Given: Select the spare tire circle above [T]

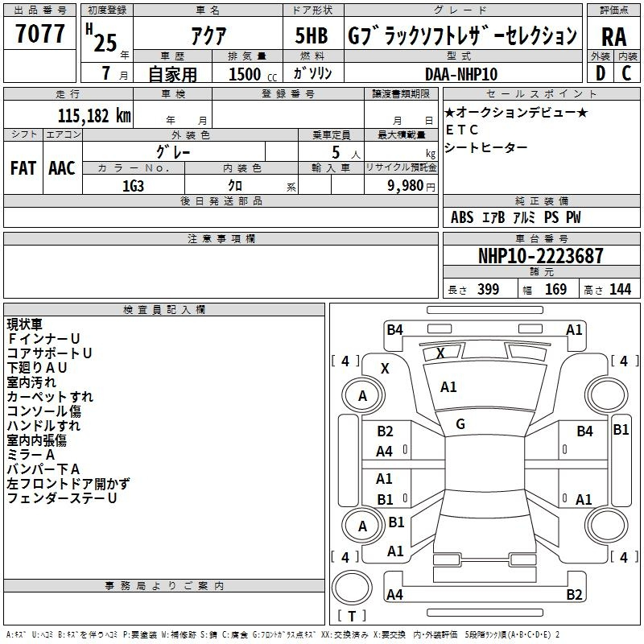Looking at the screenshot, I should (352, 588).
